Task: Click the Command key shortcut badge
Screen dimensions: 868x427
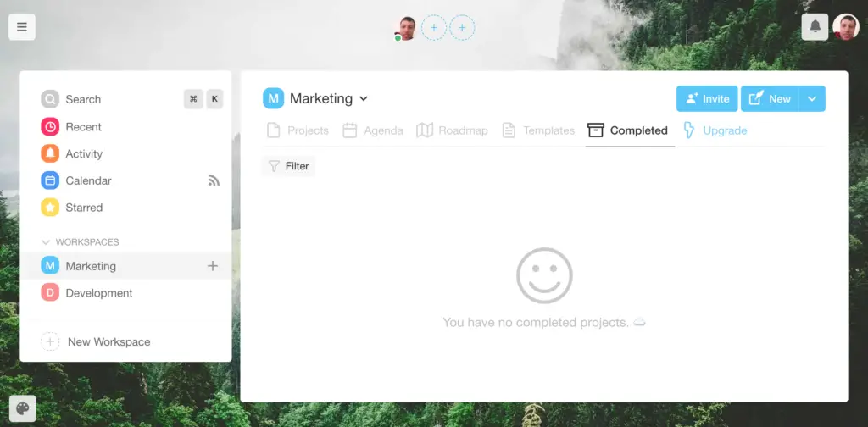Action: [193, 100]
